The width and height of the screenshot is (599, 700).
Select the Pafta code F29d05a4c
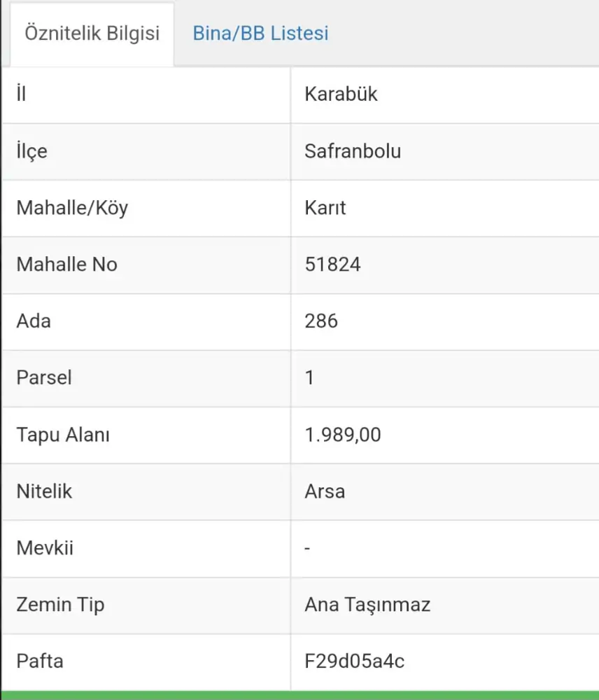355,661
